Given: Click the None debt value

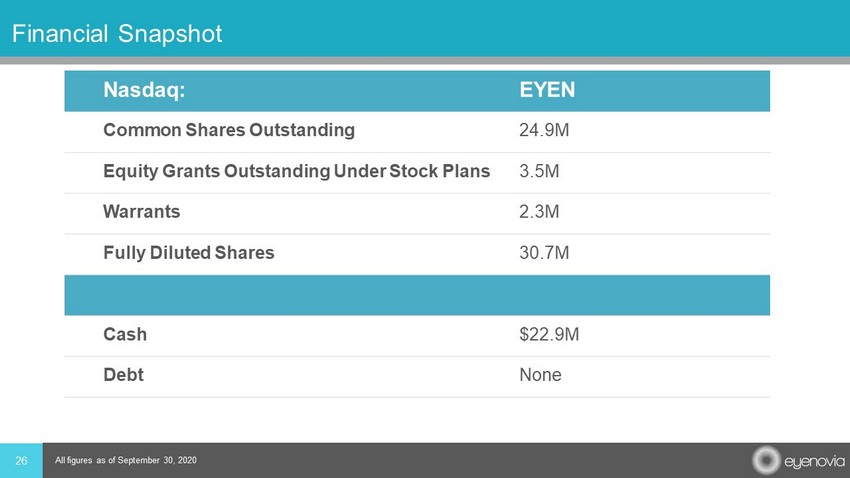Looking at the screenshot, I should tap(540, 375).
